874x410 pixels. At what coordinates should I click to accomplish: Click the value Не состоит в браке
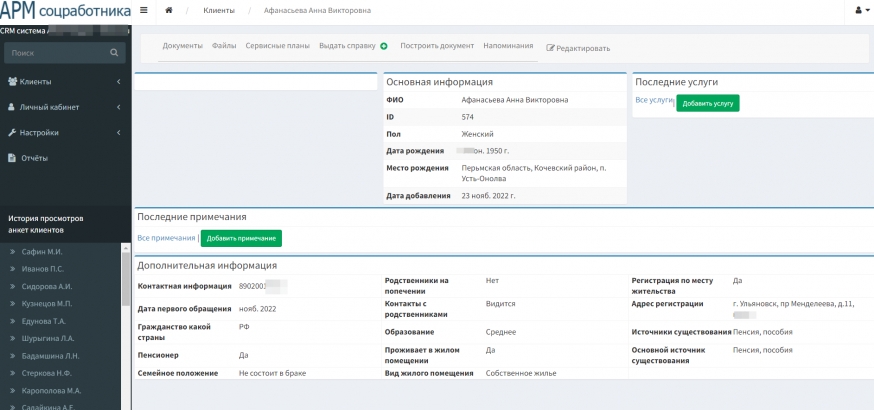(272, 373)
